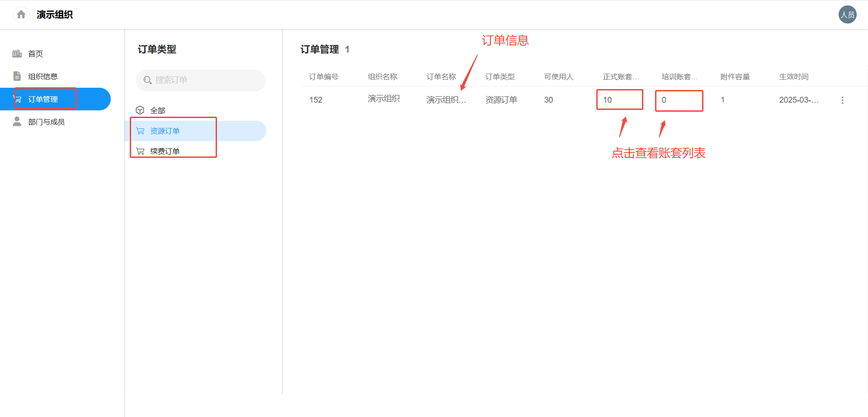Expand the 正式账套 column header
868x417 pixels.
[621, 76]
